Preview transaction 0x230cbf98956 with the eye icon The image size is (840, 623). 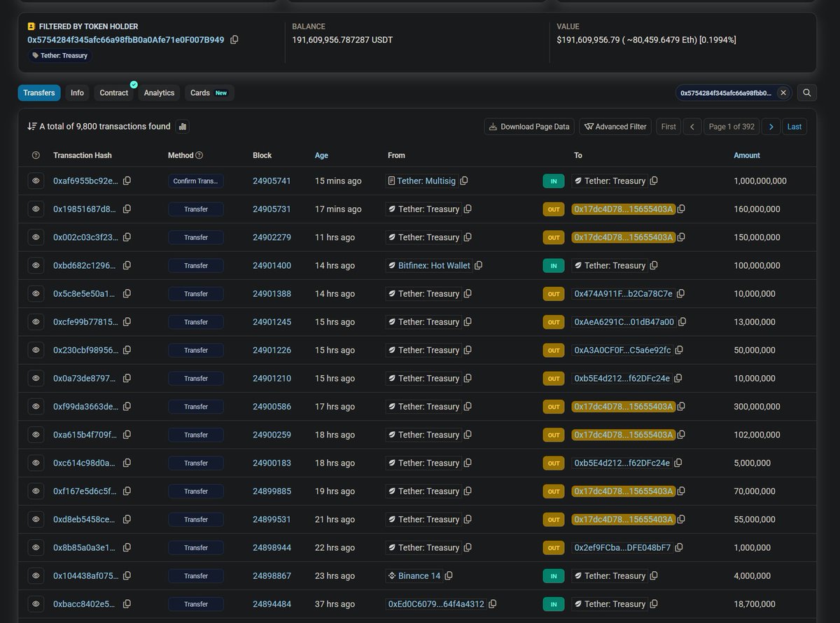[x=36, y=350]
